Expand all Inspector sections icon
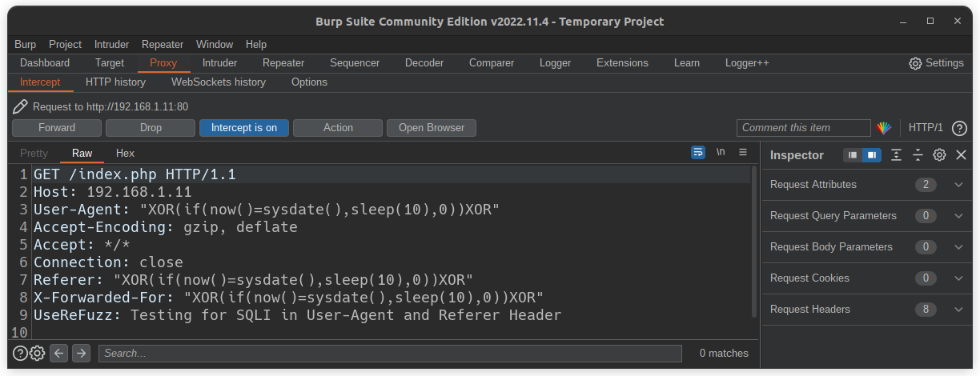Image resolution: width=980 pixels, height=376 pixels. 897,155
